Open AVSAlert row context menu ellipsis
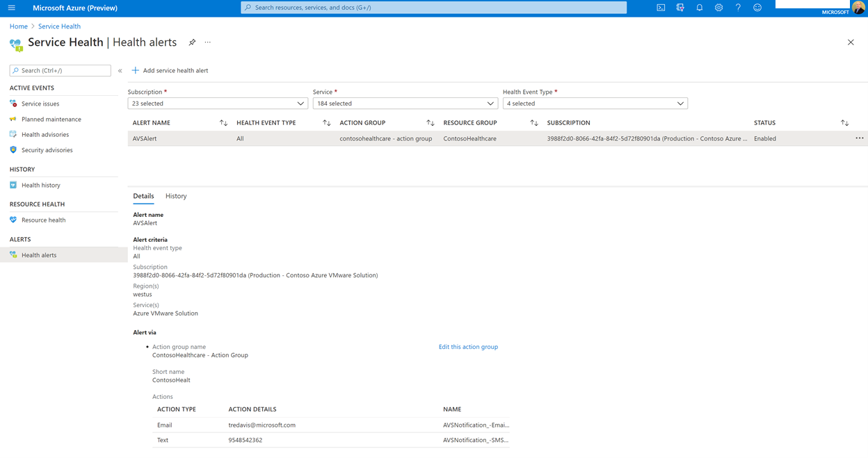The height and width of the screenshot is (458, 868). 860,138
